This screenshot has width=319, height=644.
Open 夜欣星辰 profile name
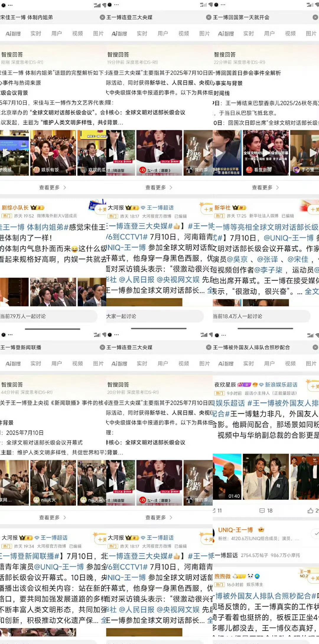(225, 385)
